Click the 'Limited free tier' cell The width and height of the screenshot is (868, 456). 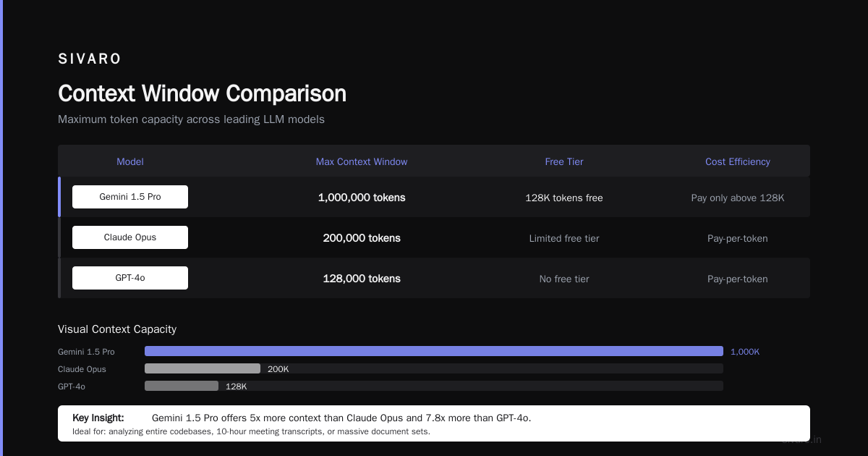point(564,238)
